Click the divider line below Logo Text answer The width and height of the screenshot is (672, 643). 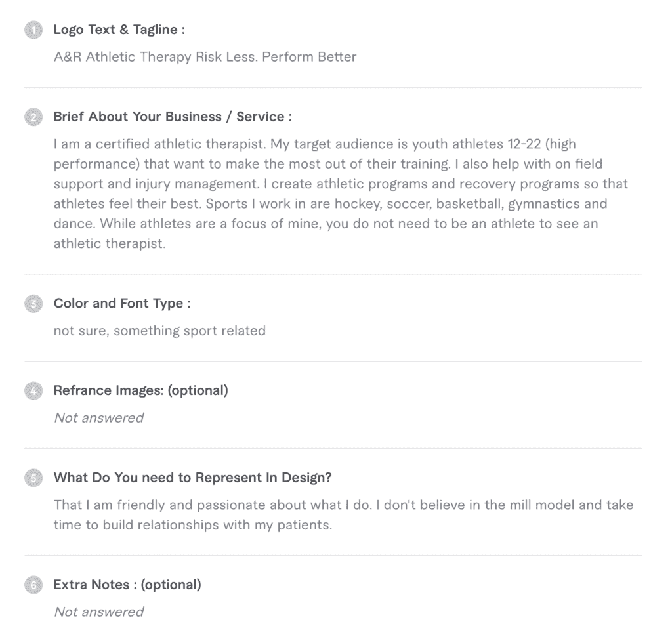333,87
